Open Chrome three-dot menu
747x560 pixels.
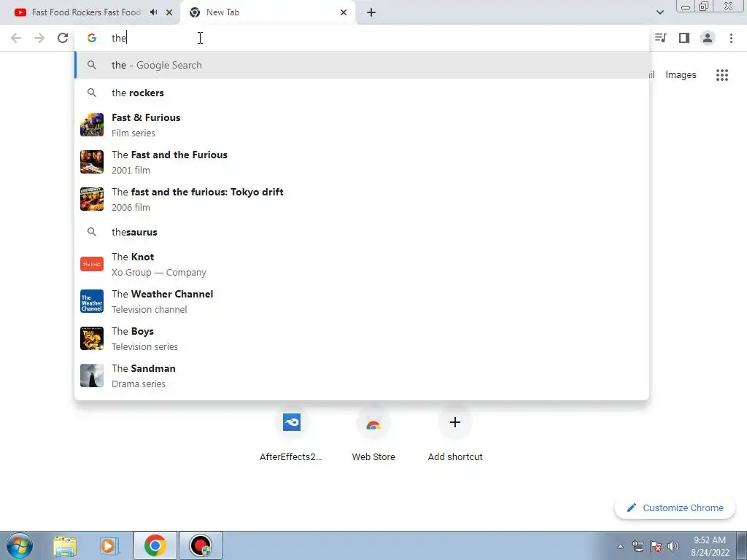coord(731,38)
